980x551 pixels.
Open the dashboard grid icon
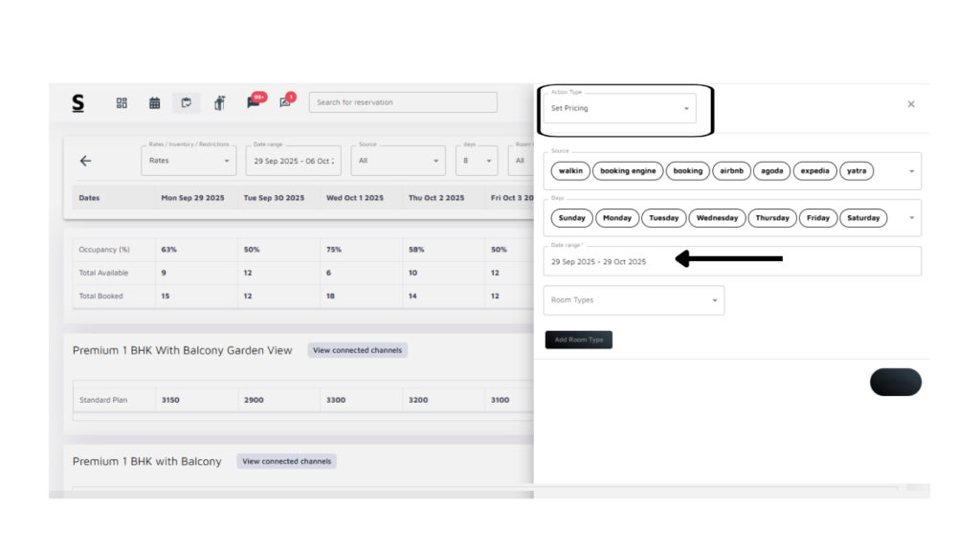point(122,103)
